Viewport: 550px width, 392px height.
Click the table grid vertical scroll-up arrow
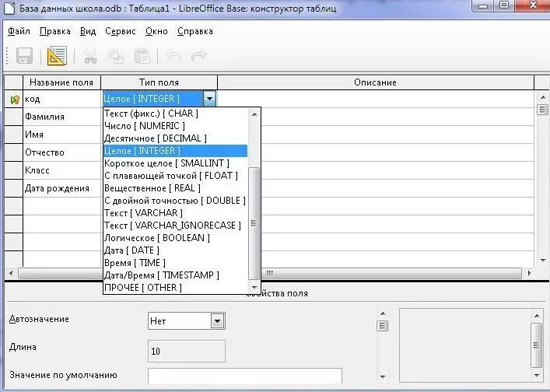click(x=543, y=97)
